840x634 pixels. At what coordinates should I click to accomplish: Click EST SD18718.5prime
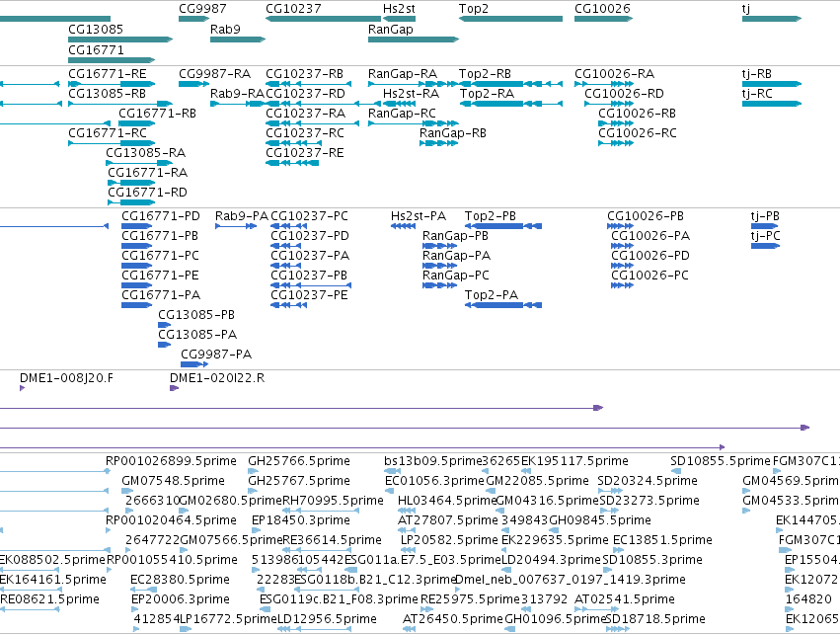(655, 619)
